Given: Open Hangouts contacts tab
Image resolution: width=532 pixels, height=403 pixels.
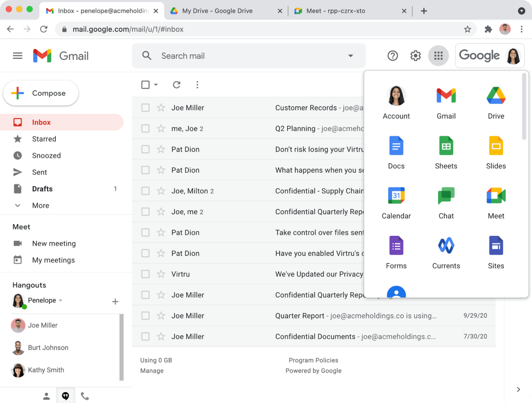Looking at the screenshot, I should 47,396.
